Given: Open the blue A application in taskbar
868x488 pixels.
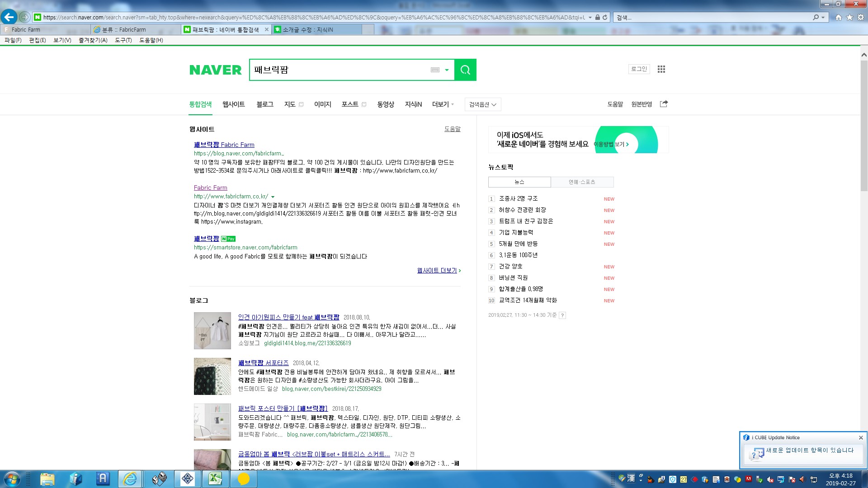Looking at the screenshot, I should tap(103, 479).
